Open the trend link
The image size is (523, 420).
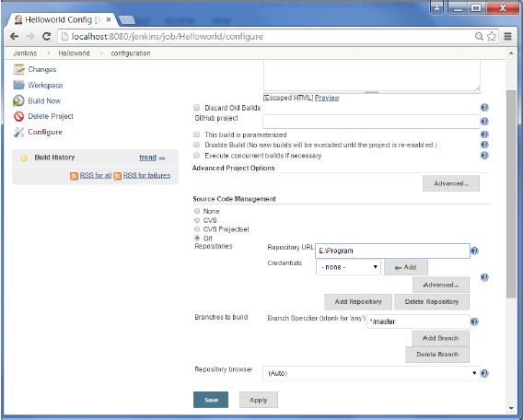147,157
